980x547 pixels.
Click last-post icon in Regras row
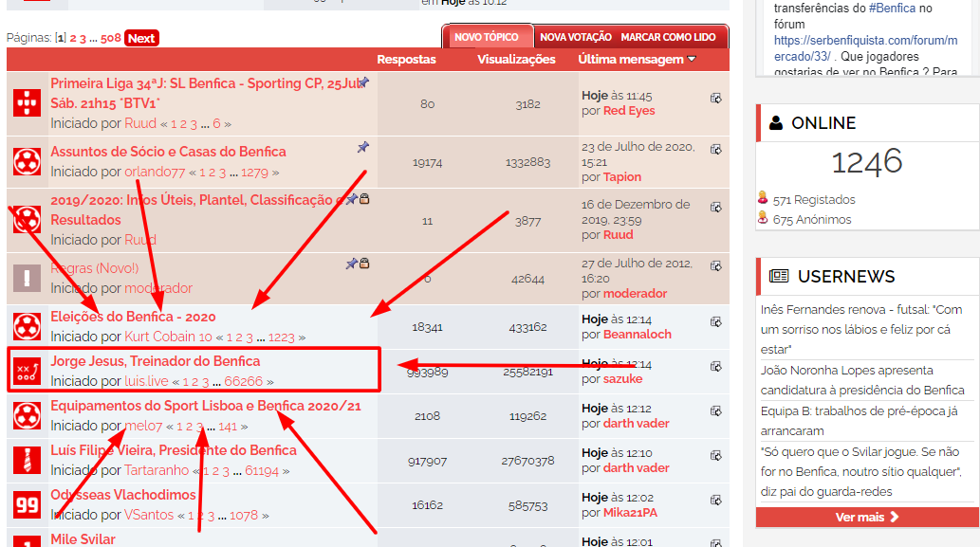click(x=716, y=266)
